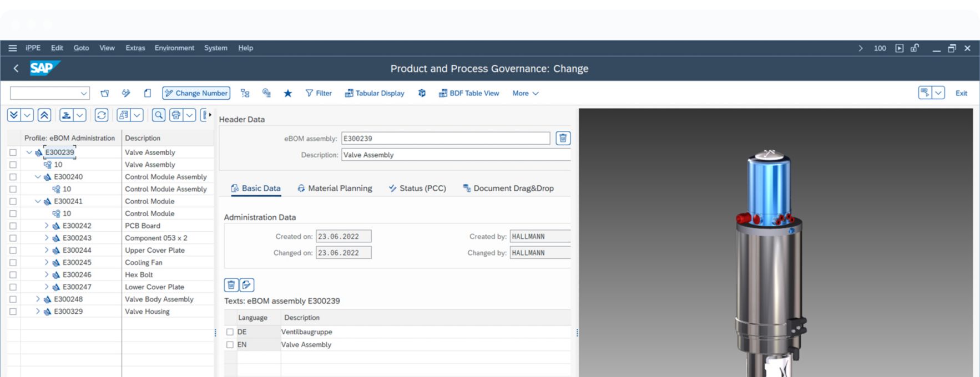Image resolution: width=980 pixels, height=377 pixels.
Task: Tick the checkbox for E300242 PCB Board row
Action: tap(13, 226)
